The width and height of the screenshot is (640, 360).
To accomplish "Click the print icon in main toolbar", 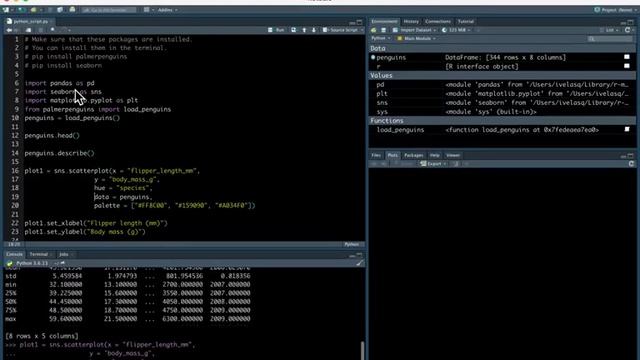I will [72, 9].
